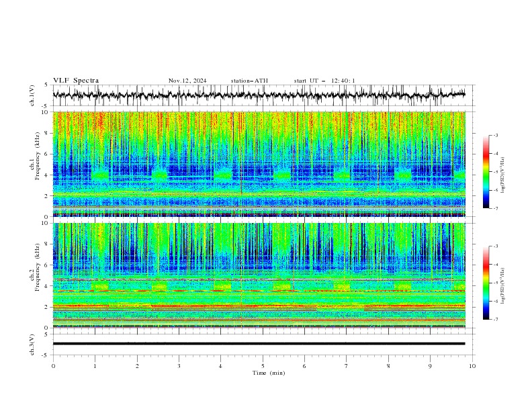
Task: Click the '-3' label on upper colorbar
Action: 495,135
